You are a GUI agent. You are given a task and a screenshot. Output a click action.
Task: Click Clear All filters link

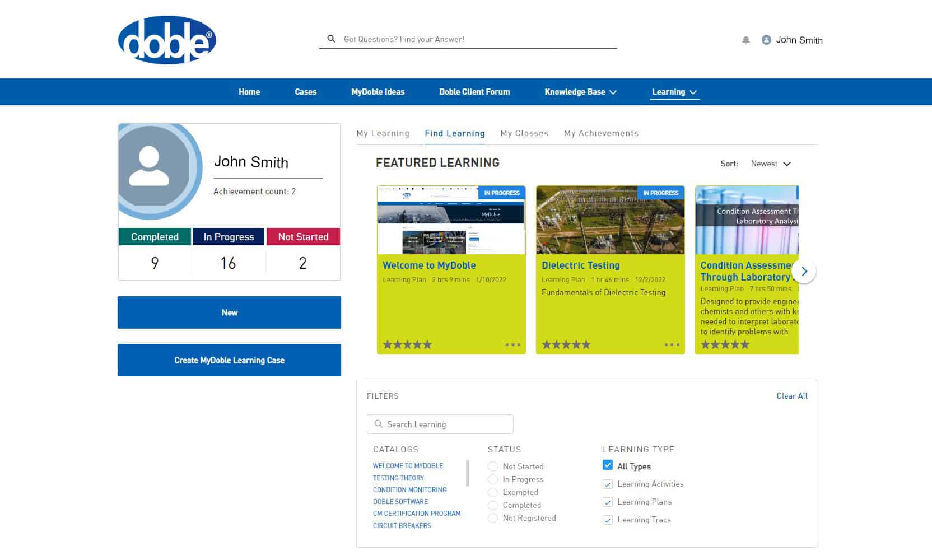click(792, 396)
